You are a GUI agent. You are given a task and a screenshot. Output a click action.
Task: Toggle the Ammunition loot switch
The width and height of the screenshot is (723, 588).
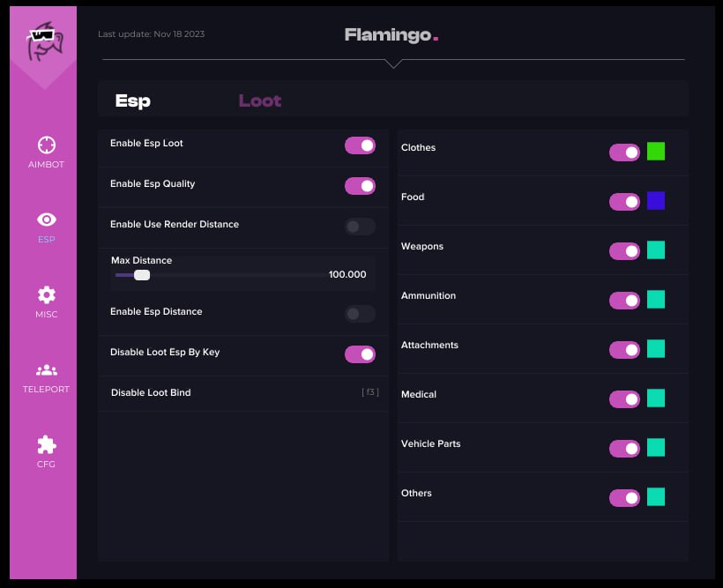(x=624, y=301)
